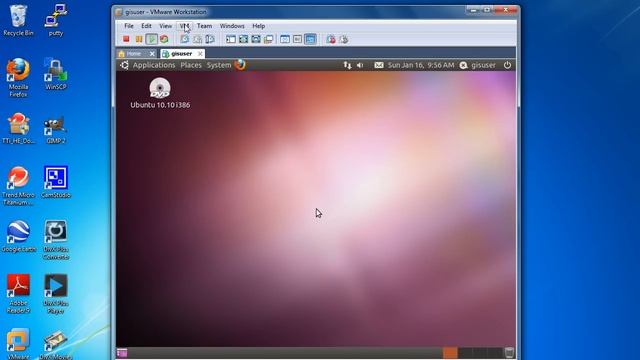
Task: Open the Help menu in VMware
Action: [x=258, y=26]
